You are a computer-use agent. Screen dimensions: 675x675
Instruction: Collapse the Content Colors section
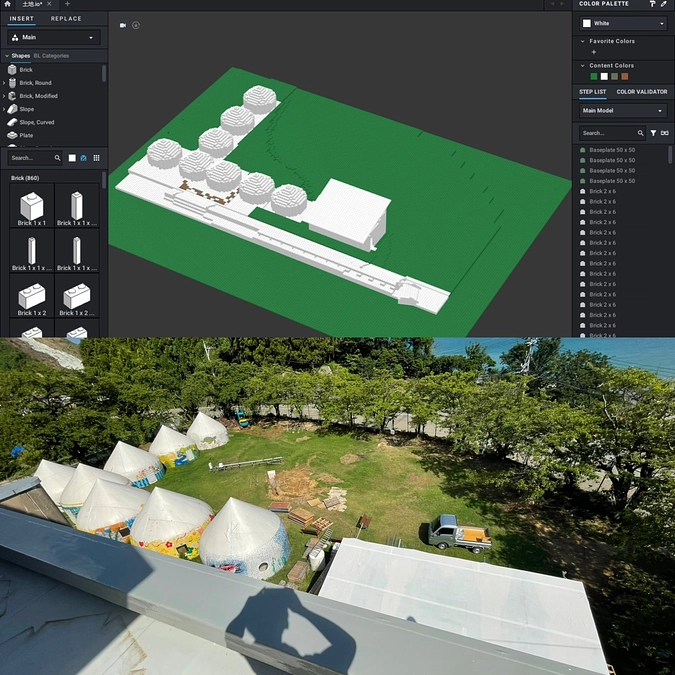pos(583,66)
